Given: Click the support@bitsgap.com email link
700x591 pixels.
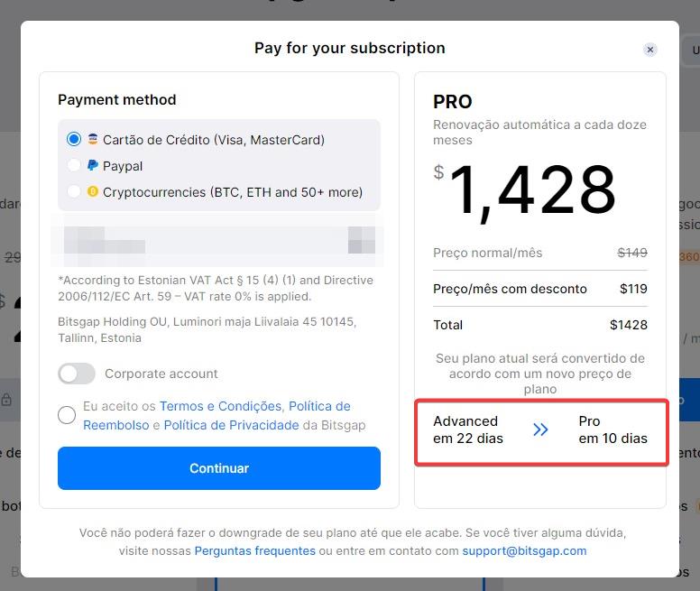Looking at the screenshot, I should coord(524,550).
